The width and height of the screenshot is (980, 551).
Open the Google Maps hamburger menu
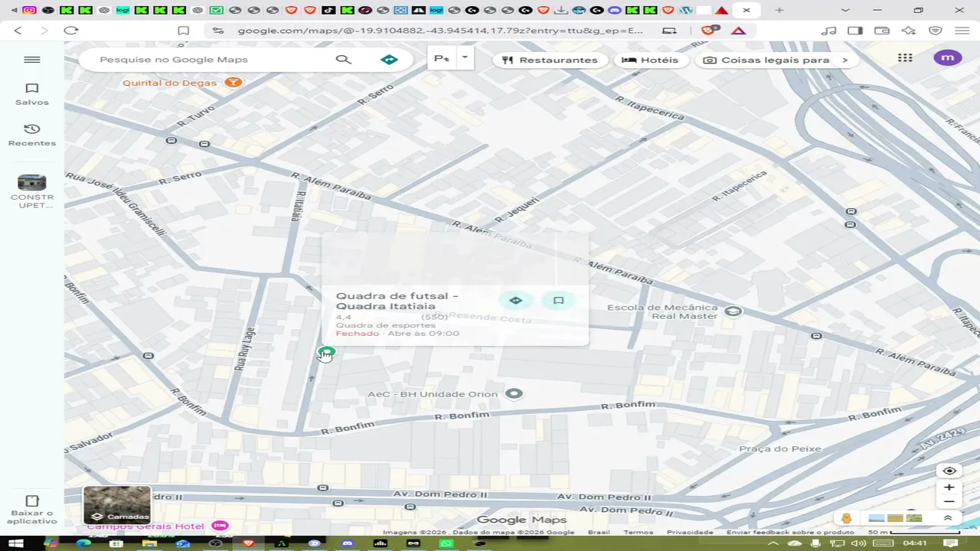coord(32,60)
